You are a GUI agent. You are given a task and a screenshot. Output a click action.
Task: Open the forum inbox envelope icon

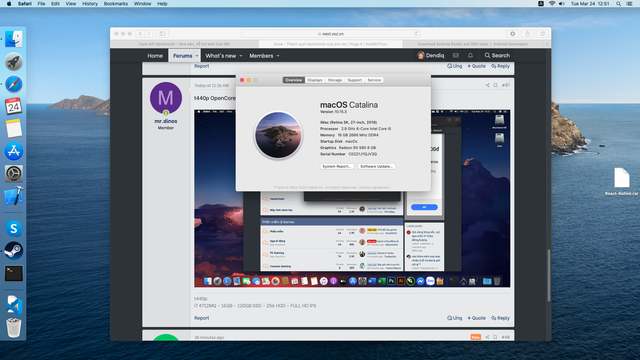456,56
